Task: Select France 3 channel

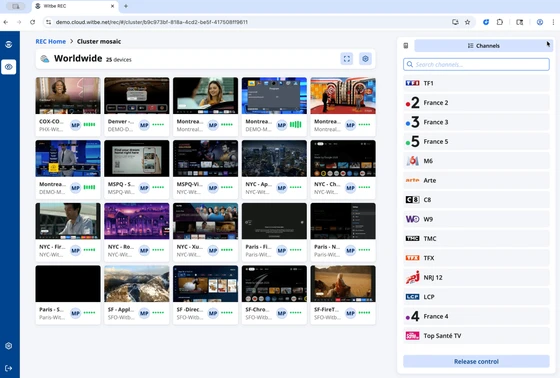Action: (476, 122)
